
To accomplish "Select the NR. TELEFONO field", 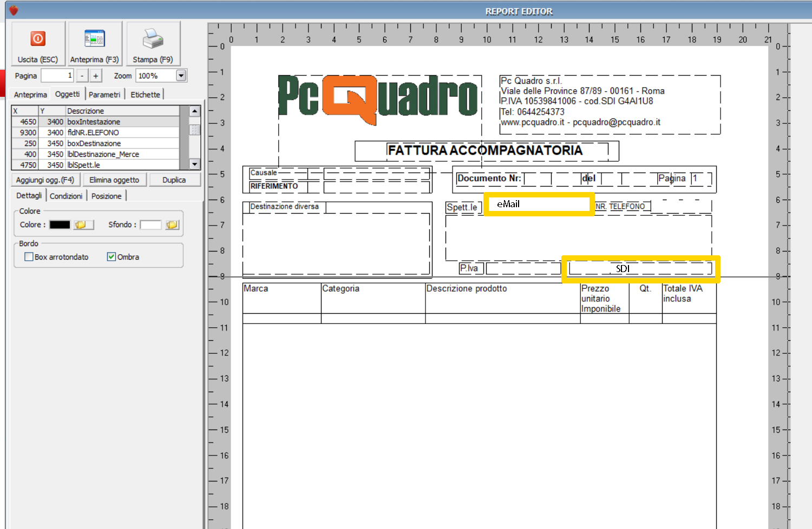I will point(620,207).
